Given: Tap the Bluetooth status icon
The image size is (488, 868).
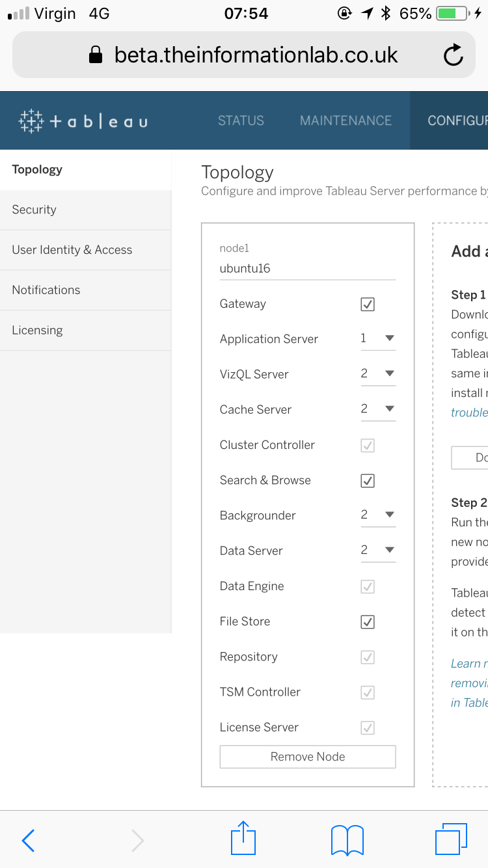Looking at the screenshot, I should [x=386, y=13].
